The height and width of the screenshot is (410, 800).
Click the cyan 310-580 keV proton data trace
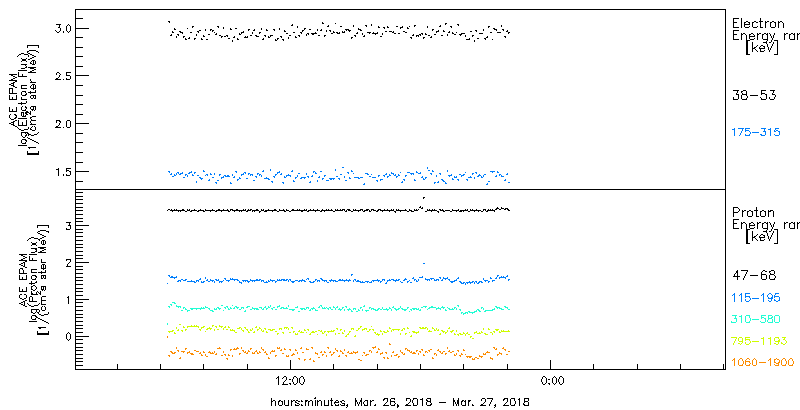[339, 308]
